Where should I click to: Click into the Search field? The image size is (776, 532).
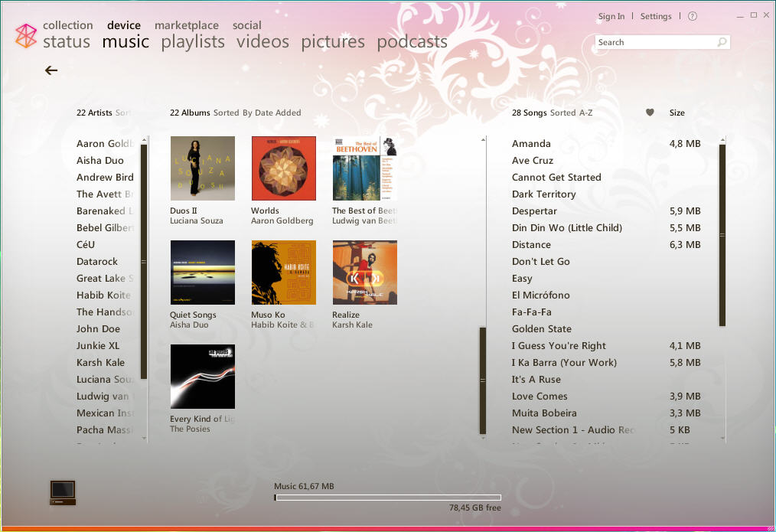click(654, 43)
